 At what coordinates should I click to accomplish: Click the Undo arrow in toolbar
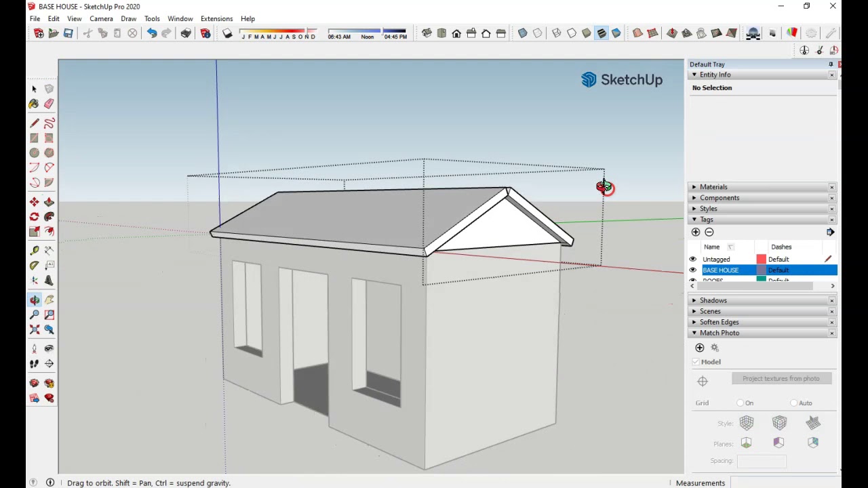click(152, 33)
